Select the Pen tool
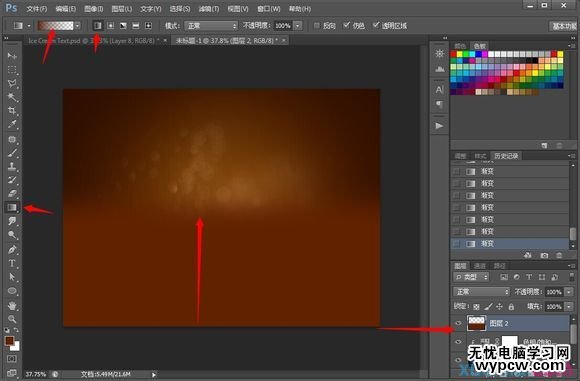 [12, 250]
